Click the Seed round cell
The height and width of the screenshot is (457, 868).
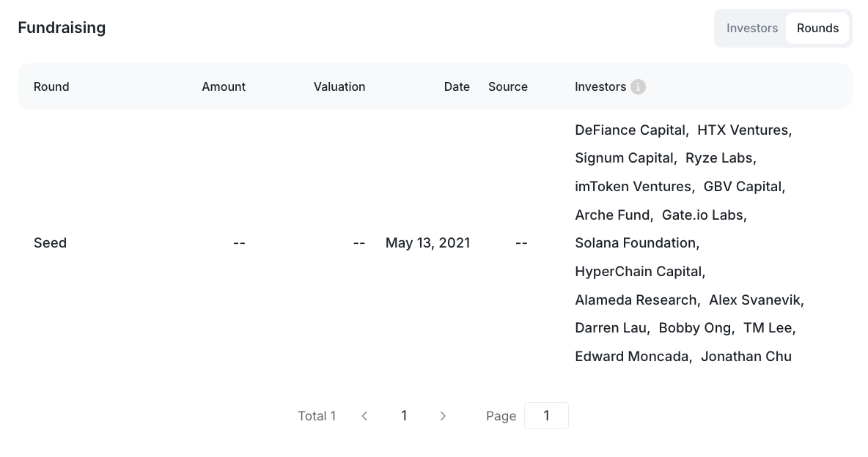point(50,243)
